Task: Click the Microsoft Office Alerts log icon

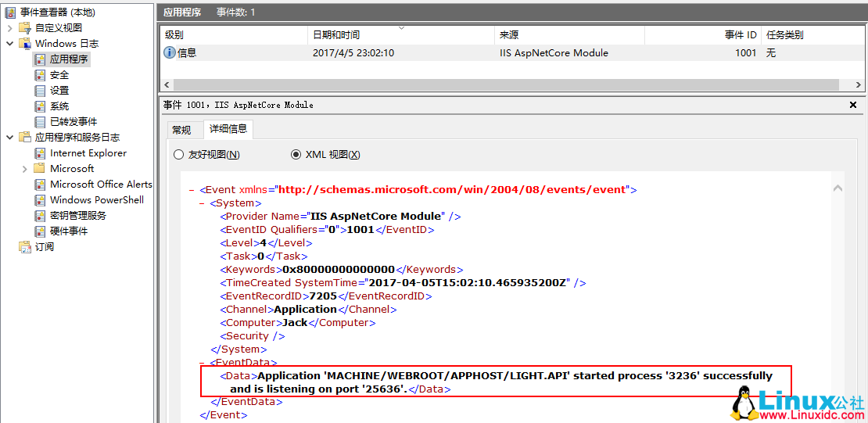Action: click(x=40, y=184)
